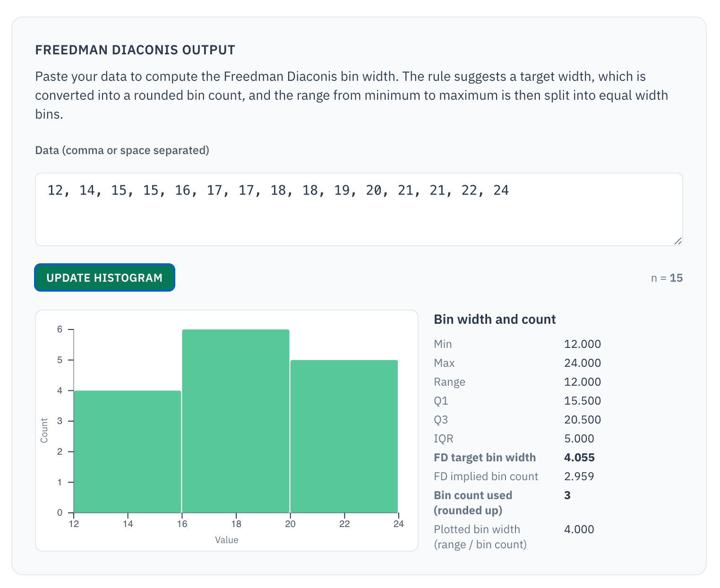The image size is (720, 588).
Task: Select the Max value 24.000
Action: tap(583, 363)
